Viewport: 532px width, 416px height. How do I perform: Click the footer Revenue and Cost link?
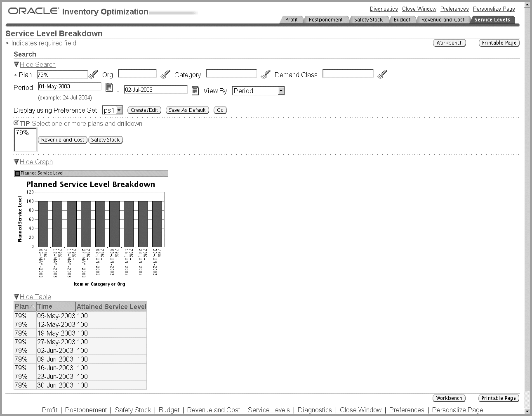coord(214,410)
